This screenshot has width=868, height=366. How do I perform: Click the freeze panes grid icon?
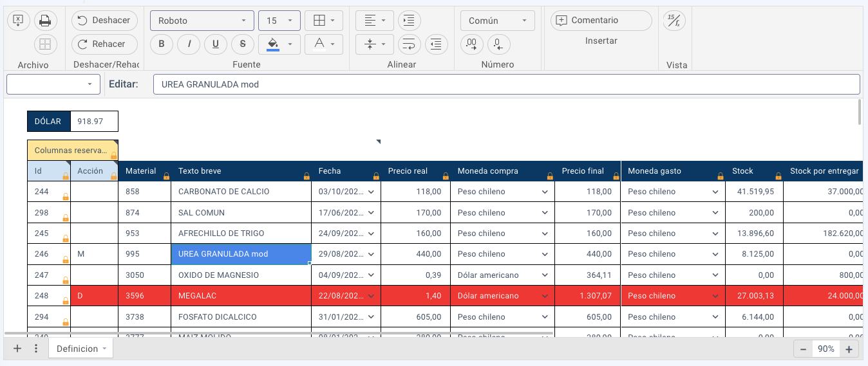coord(45,44)
